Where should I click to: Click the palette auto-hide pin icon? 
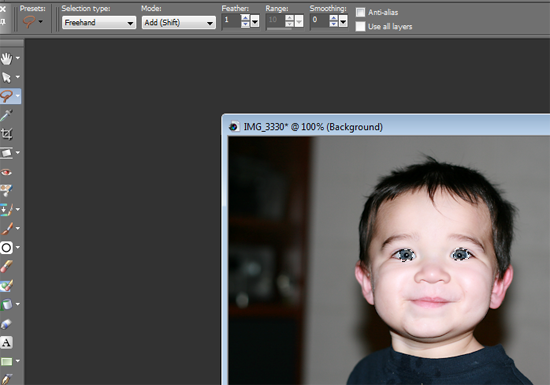coord(2,22)
